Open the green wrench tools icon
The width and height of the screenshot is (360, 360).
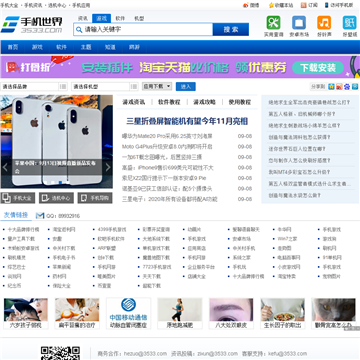tap(273, 23)
